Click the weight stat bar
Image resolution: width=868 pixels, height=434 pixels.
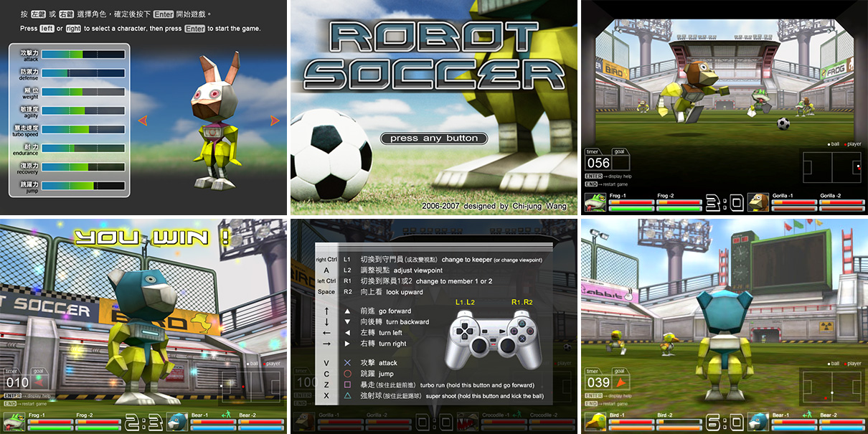coord(85,92)
